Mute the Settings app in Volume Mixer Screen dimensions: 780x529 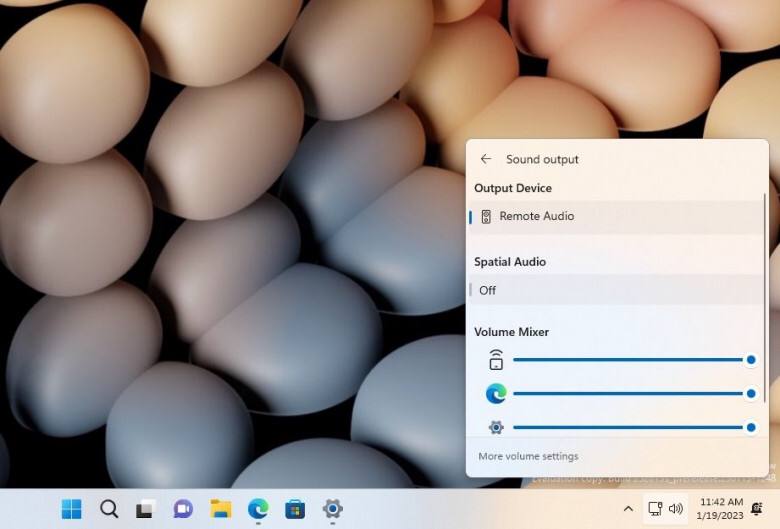(x=496, y=427)
